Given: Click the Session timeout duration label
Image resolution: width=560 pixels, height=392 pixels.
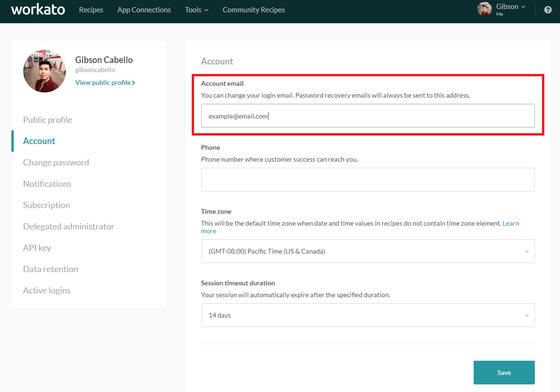Looking at the screenshot, I should coord(238,283).
